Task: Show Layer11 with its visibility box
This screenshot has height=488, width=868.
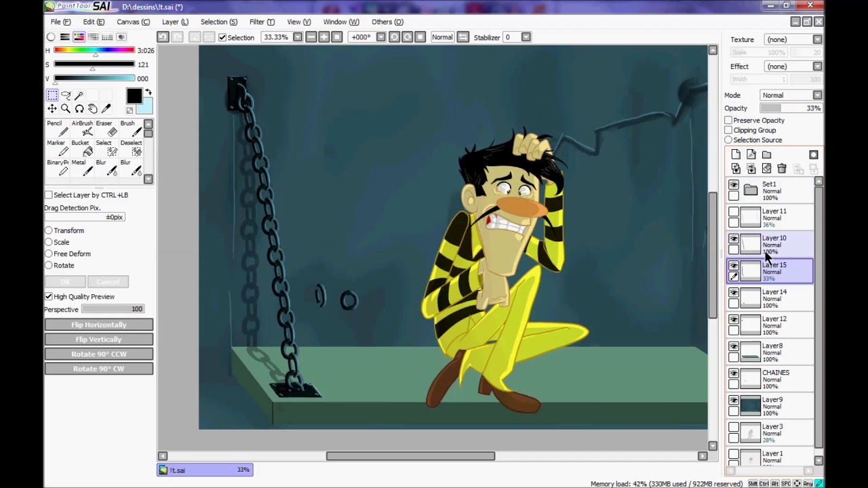Action: click(x=734, y=212)
